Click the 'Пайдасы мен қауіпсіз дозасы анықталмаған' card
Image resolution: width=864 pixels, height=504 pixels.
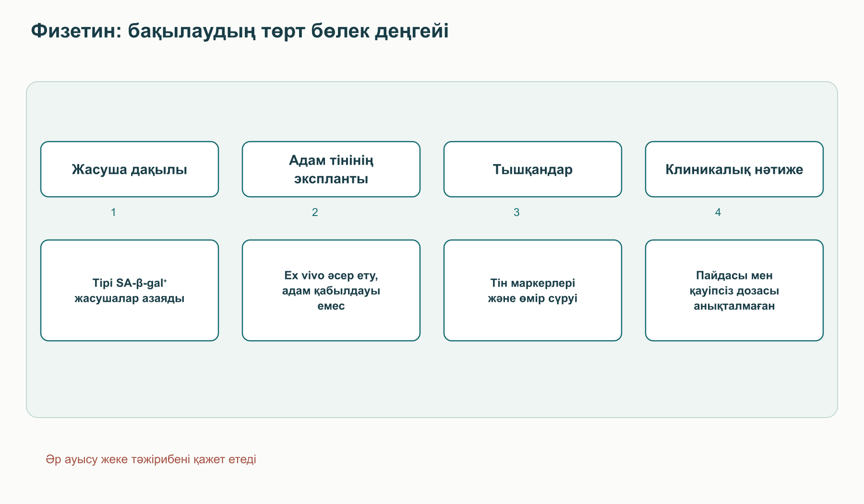734,290
